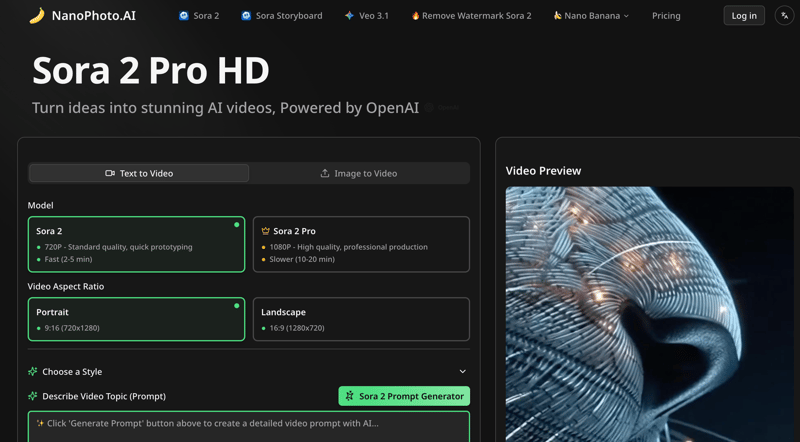
Task: Click the NanoPhoto.AI banana logo icon
Action: click(x=37, y=16)
